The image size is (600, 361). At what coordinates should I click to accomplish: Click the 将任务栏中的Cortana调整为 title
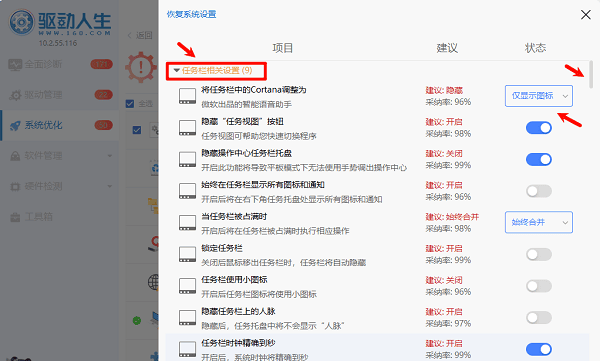(254, 90)
